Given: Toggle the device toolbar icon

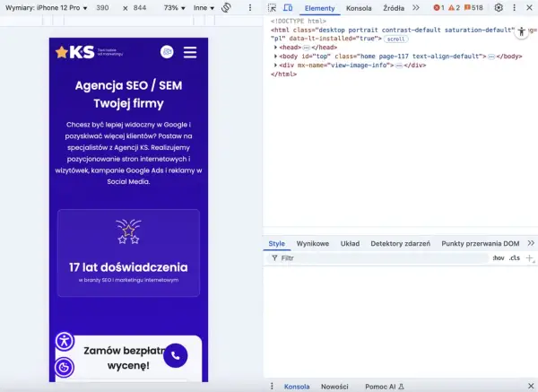Looking at the screenshot, I should coord(288,7).
